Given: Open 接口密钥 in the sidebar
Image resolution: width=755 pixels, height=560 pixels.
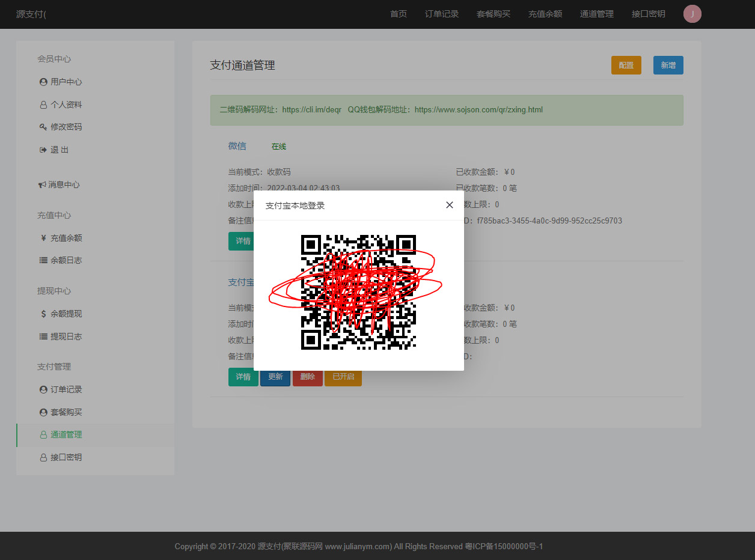Looking at the screenshot, I should click(x=66, y=457).
